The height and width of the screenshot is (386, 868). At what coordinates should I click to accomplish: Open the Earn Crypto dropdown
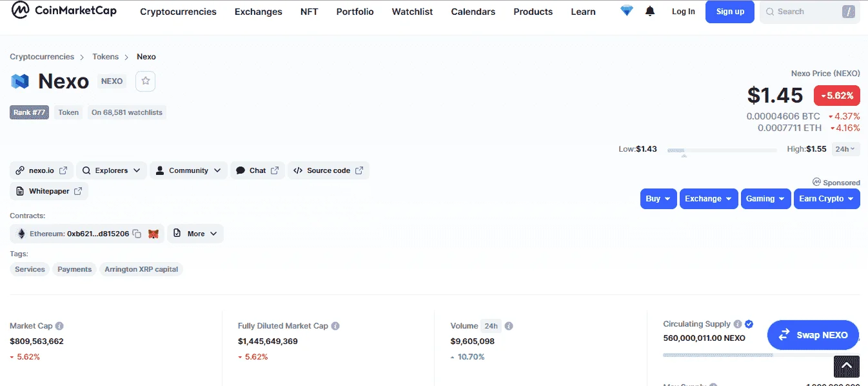pos(827,199)
